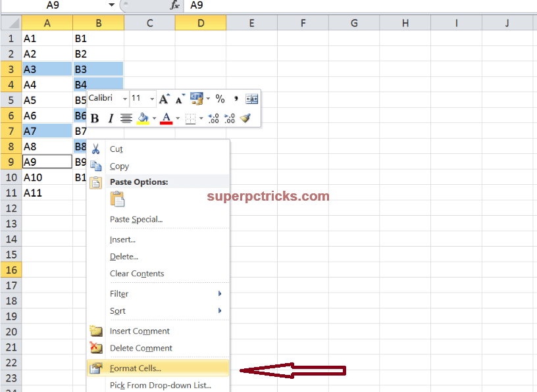Select highlighted cell A3

47,69
